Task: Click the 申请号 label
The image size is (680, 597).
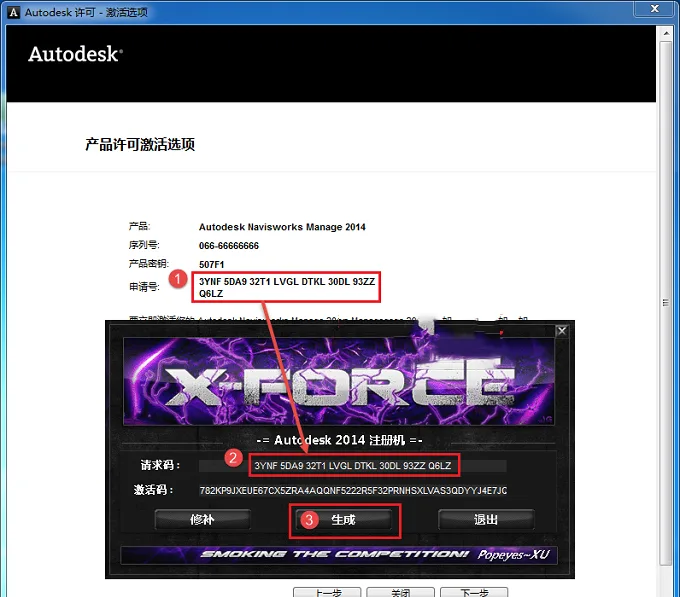Action: (x=144, y=287)
